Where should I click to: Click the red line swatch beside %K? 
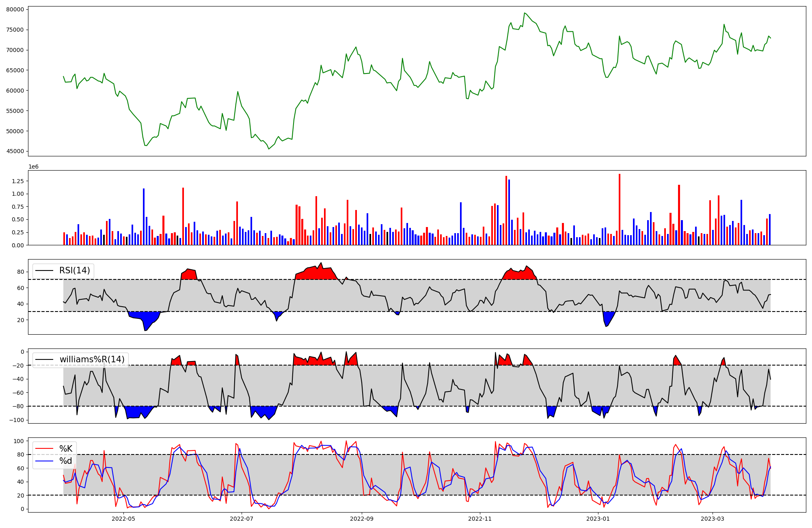point(44,449)
